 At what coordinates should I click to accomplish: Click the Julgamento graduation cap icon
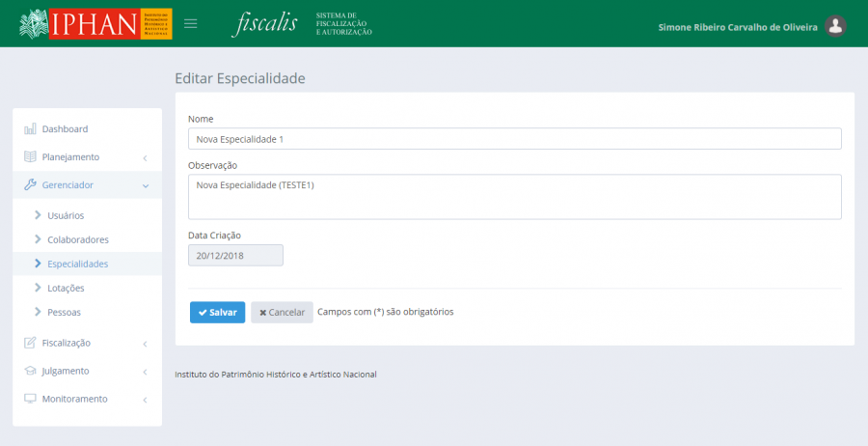coord(30,371)
